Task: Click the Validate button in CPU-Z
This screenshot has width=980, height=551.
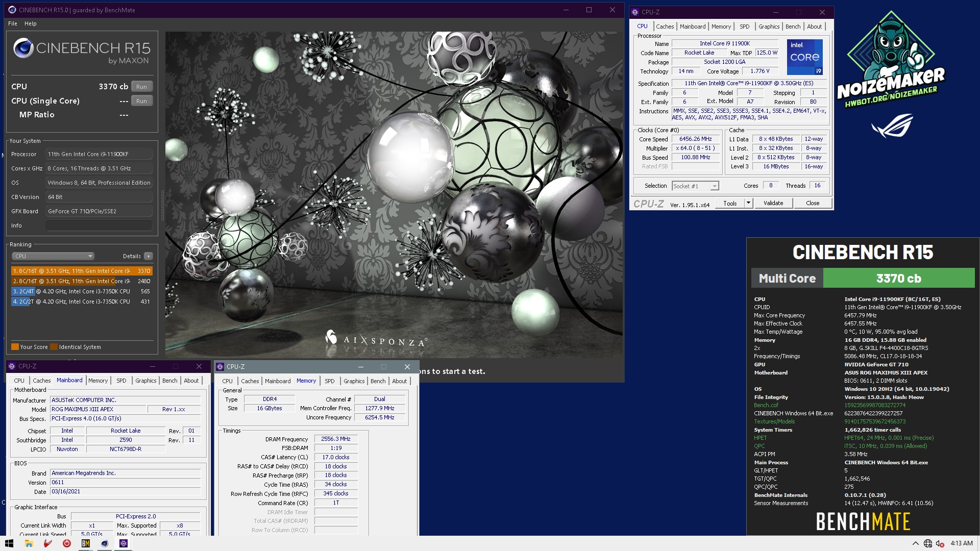Action: coord(773,203)
